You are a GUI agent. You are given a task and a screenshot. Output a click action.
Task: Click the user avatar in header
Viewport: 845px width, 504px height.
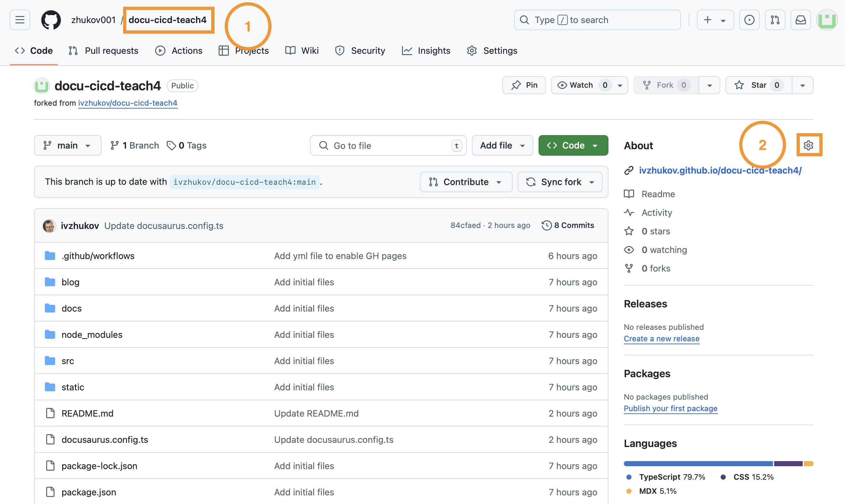(x=827, y=20)
